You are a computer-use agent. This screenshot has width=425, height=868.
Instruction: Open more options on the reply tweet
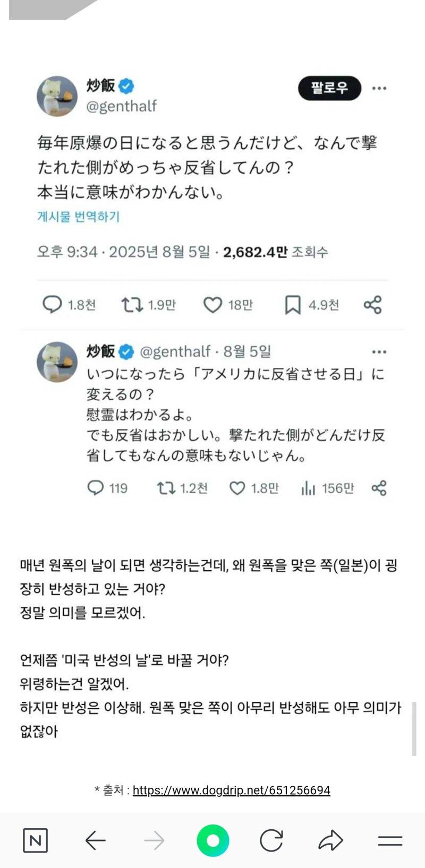[379, 351]
